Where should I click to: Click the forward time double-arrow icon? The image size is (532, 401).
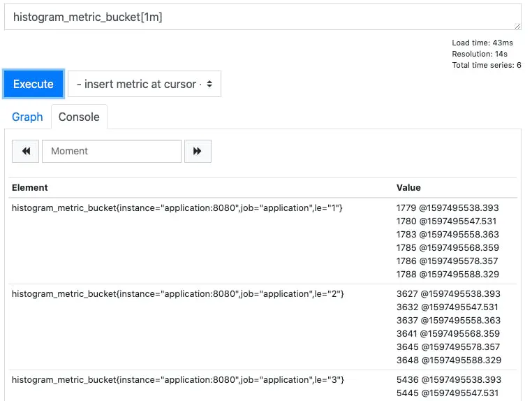(x=198, y=151)
